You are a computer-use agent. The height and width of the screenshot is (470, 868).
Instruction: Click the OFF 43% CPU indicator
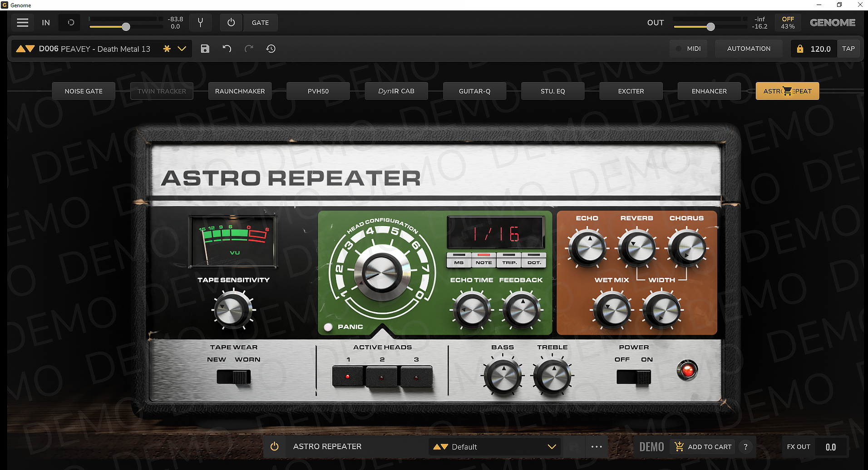click(x=788, y=23)
